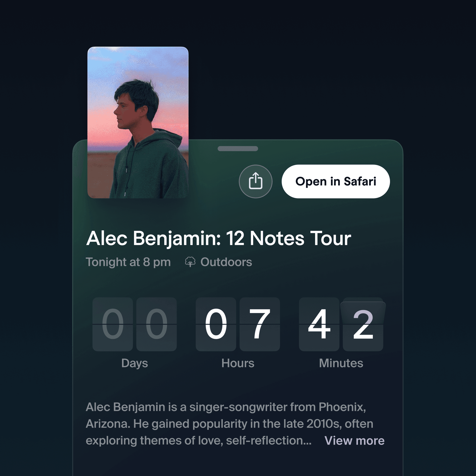476x476 pixels.
Task: Click the Tonight at 8 pm label
Action: [128, 262]
